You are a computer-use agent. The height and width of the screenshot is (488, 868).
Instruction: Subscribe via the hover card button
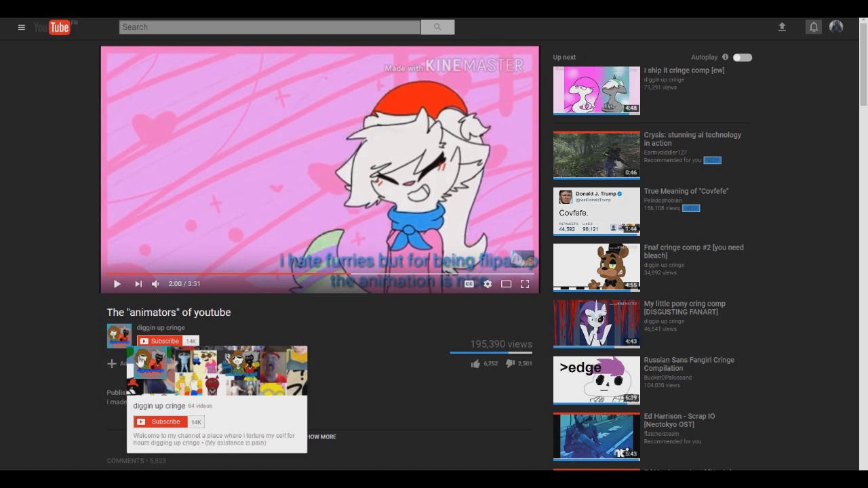click(160, 422)
